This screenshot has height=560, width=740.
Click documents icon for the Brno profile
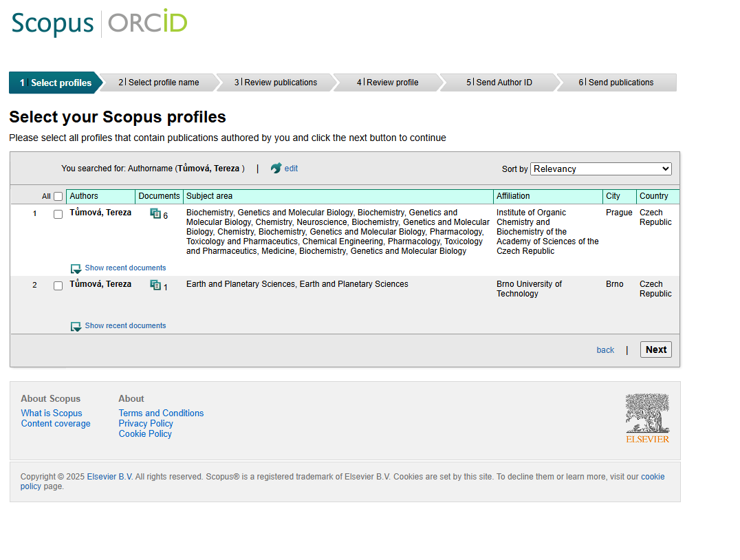[155, 285]
